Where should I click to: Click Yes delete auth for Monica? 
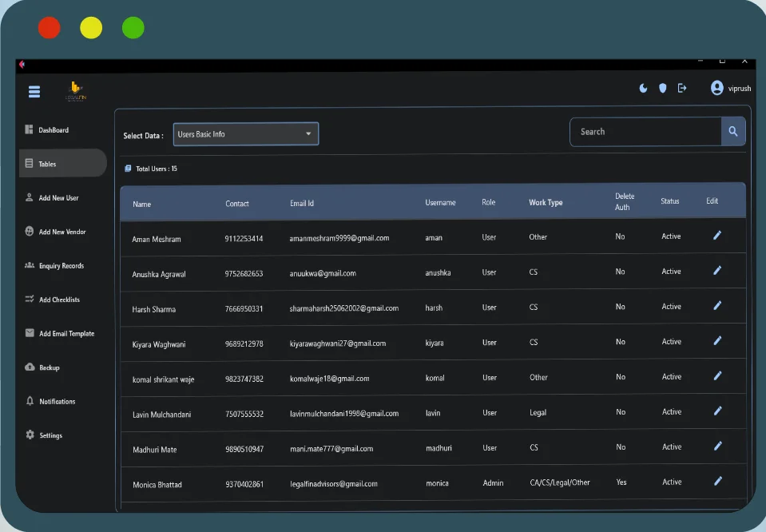coord(621,482)
